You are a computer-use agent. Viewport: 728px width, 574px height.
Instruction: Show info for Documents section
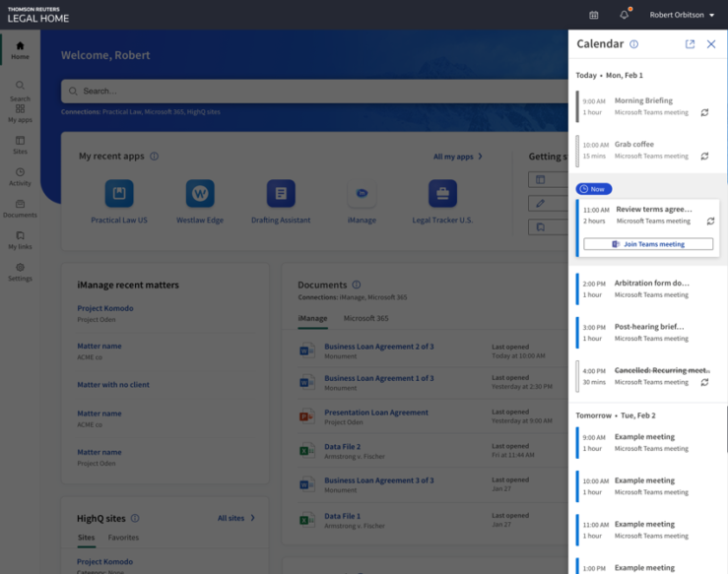coord(356,285)
